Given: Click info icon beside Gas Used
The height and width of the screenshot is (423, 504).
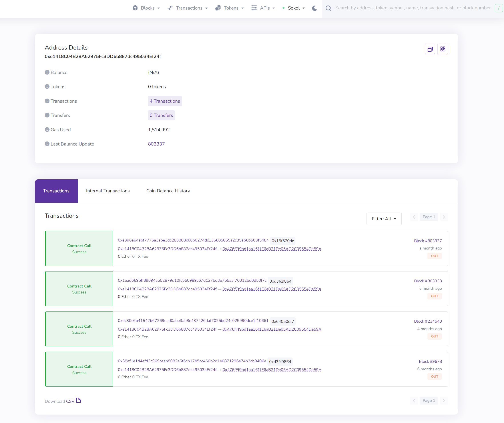Looking at the screenshot, I should point(47,130).
